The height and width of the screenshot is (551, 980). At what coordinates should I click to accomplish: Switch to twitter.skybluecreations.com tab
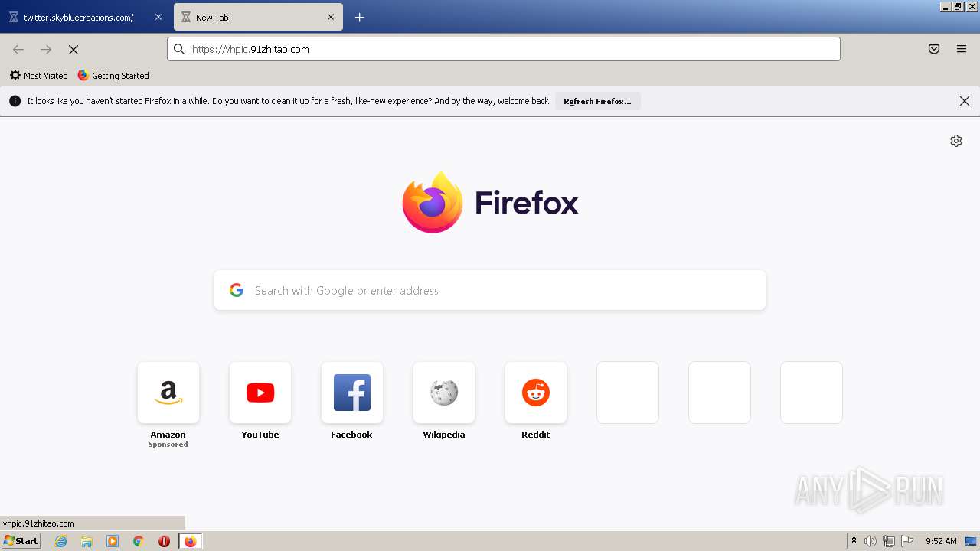[x=84, y=17]
